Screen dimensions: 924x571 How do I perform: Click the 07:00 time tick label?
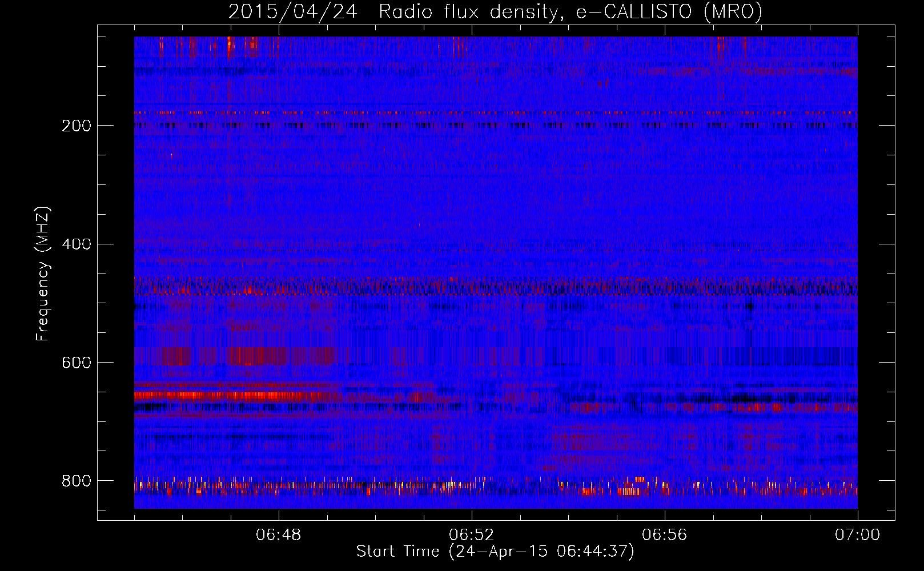click(x=857, y=535)
